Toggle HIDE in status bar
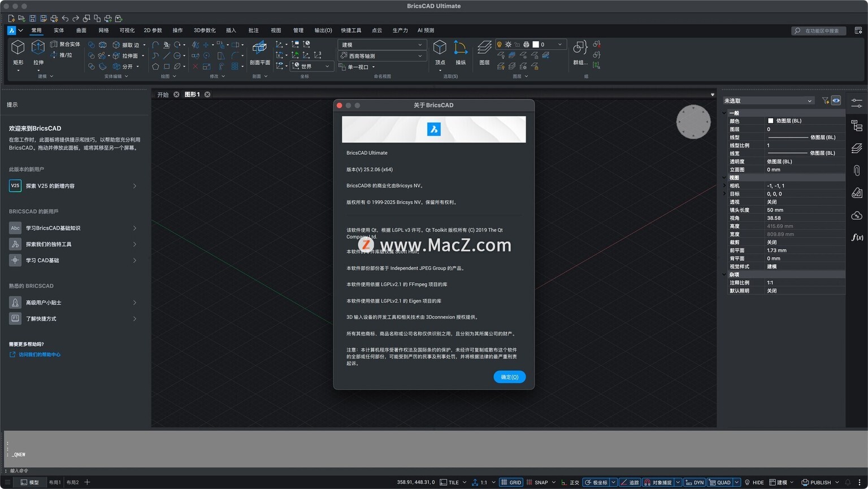 tap(754, 482)
